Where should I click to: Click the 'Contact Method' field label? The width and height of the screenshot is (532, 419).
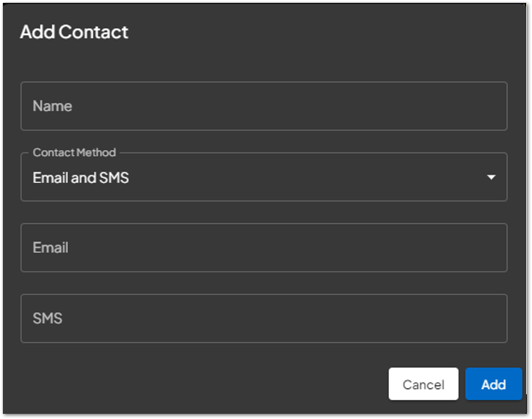point(74,152)
